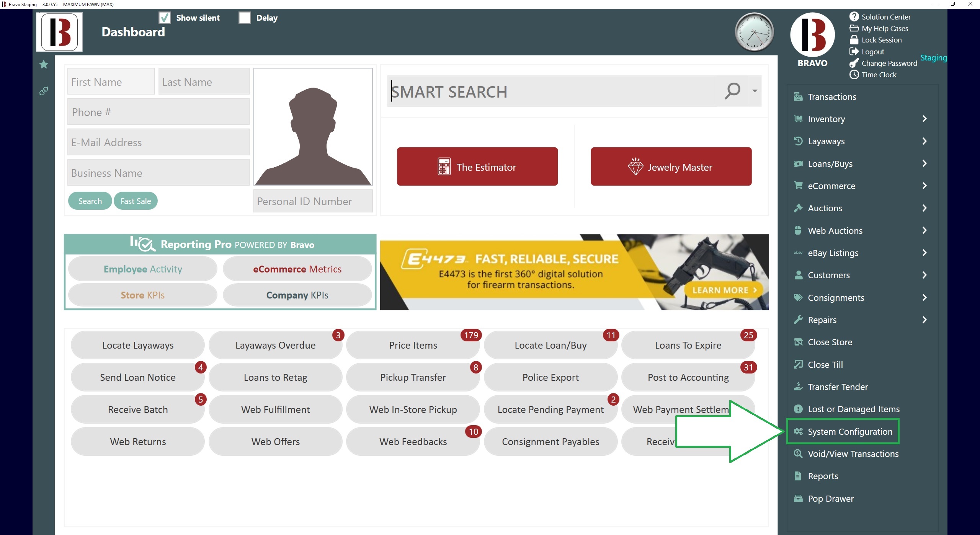Click the My Help Cases folder icon
This screenshot has height=535, width=980.
pos(854,28)
